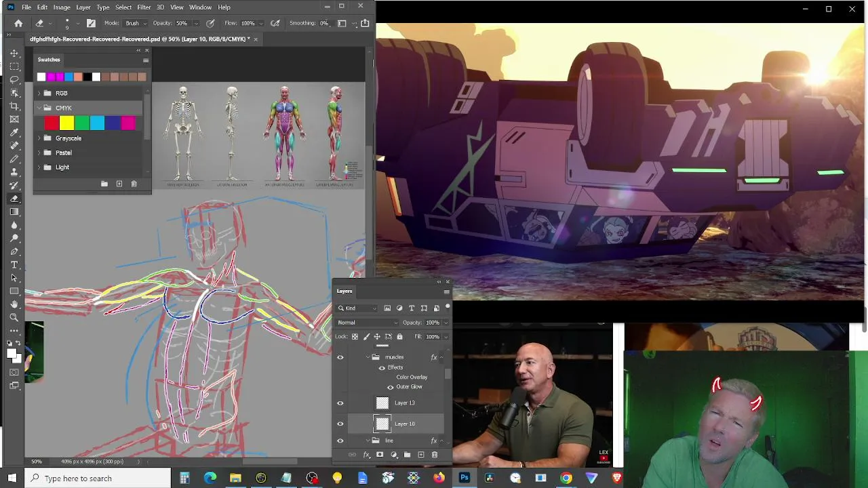Switch to the Swatches panel tab

[49, 60]
